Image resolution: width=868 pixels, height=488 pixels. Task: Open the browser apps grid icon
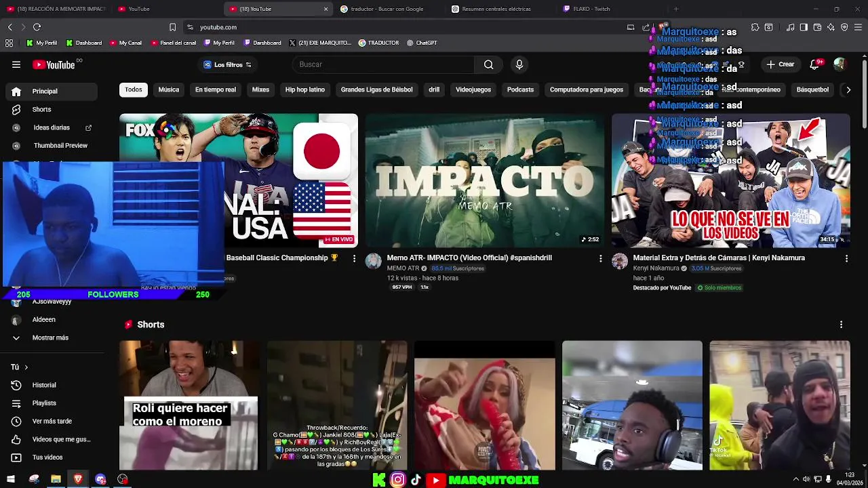coord(9,43)
